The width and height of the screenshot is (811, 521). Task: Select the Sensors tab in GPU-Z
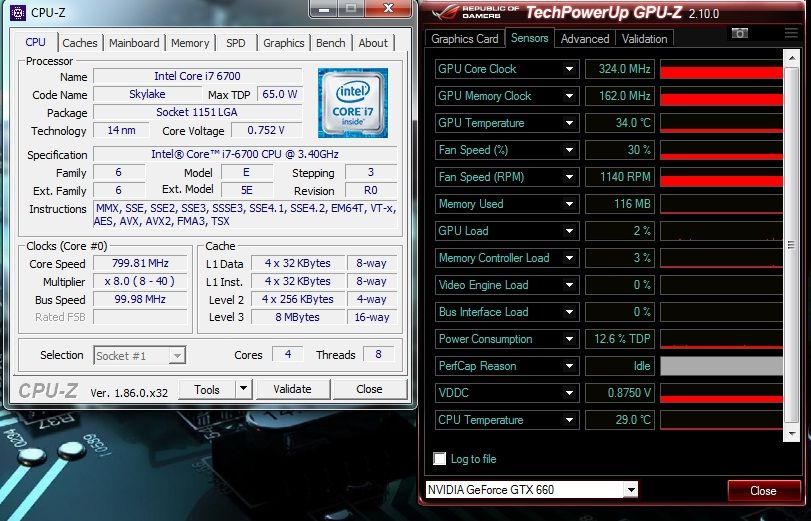coord(529,38)
